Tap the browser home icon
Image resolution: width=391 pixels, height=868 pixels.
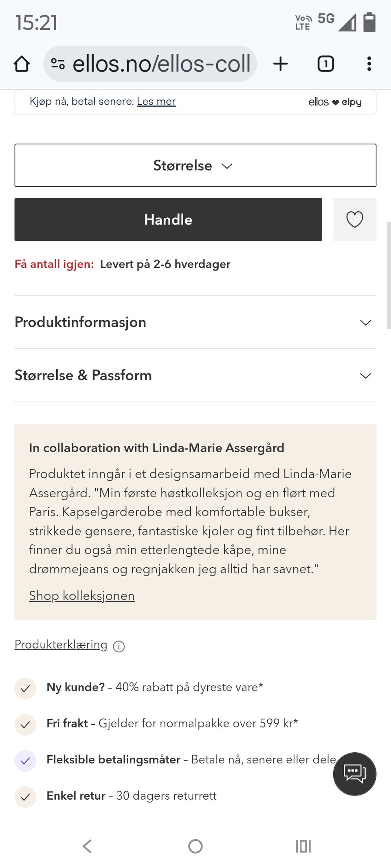(x=22, y=64)
